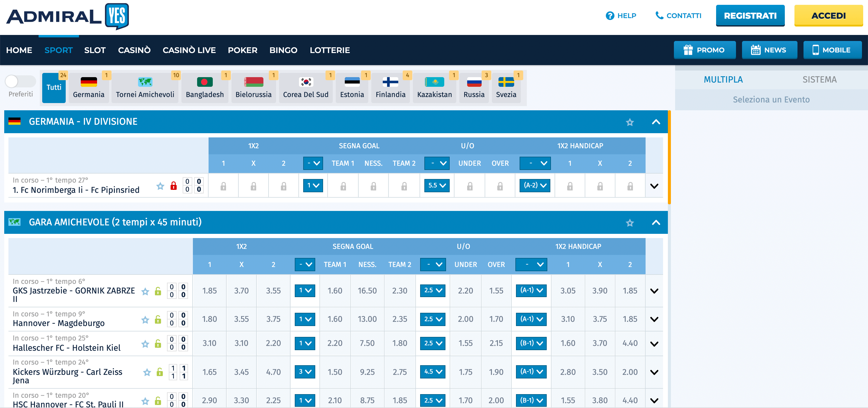Collapse the Germania IV Divisione section
Viewport: 868px width, 408px height.
click(656, 122)
